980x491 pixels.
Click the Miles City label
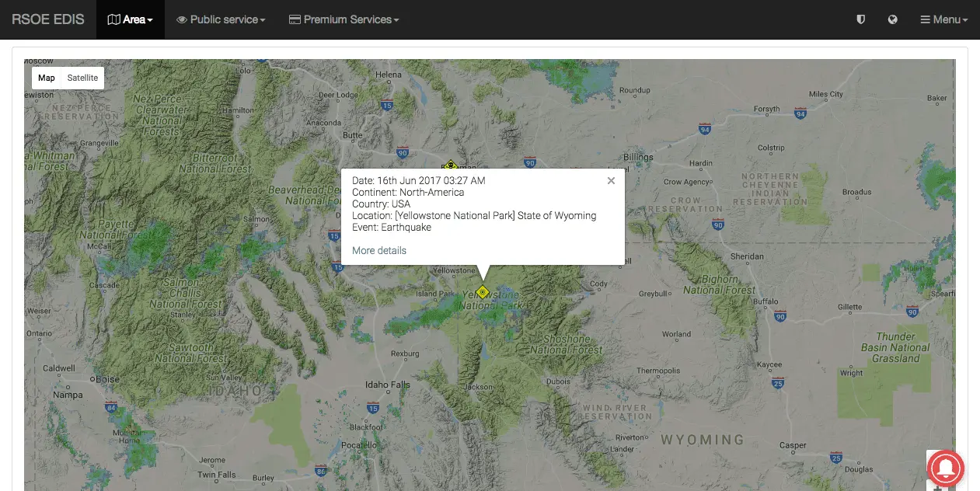825,94
